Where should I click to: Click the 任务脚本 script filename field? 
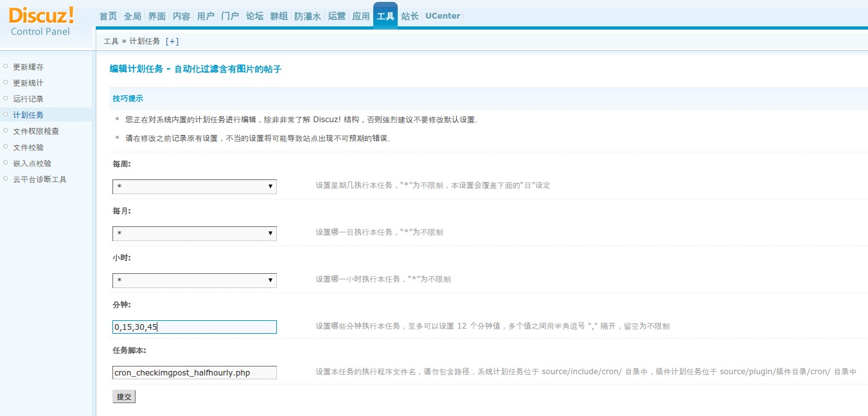pos(194,372)
